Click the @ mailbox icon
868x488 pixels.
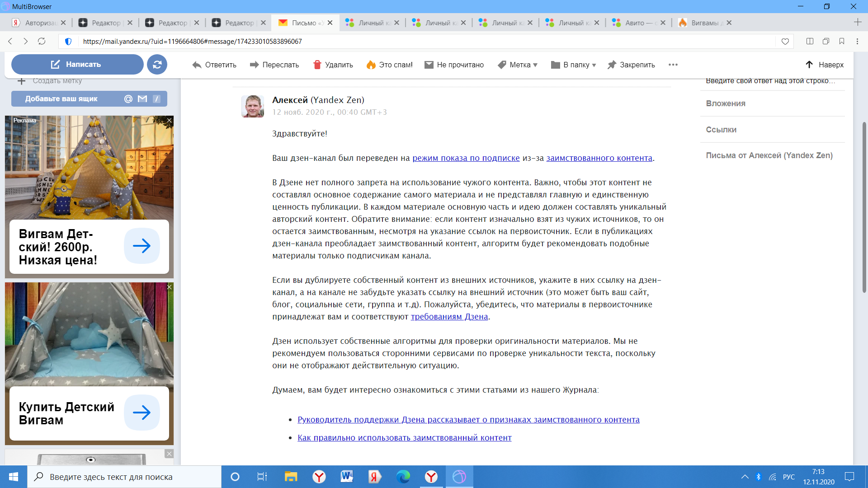point(128,99)
